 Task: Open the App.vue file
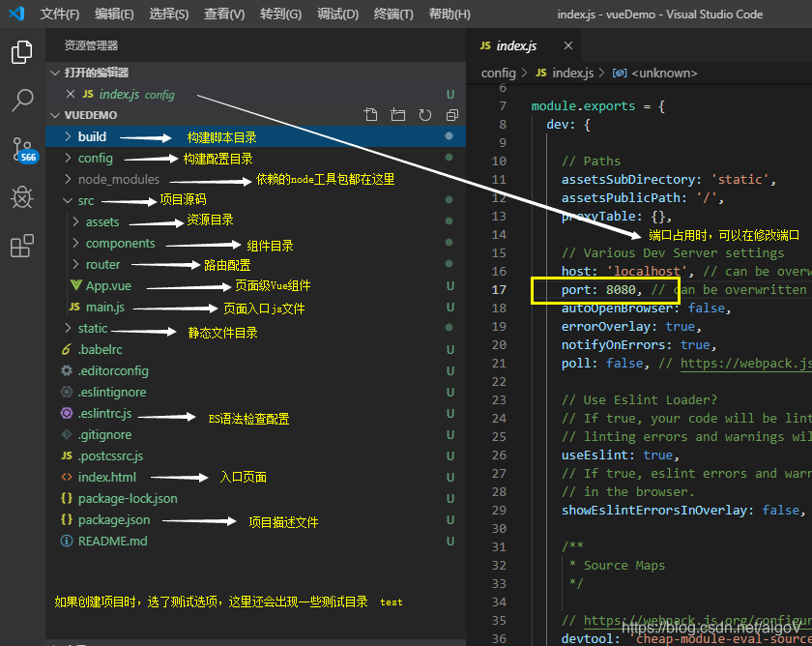click(108, 285)
